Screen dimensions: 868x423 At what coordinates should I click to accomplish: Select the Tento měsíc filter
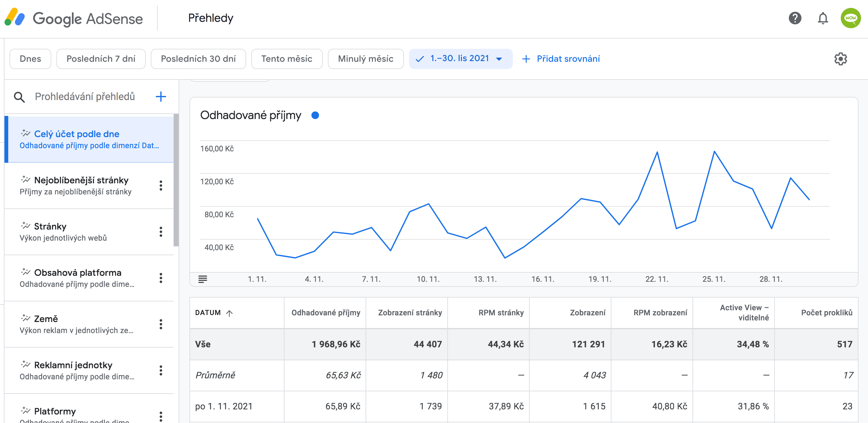[x=287, y=59]
